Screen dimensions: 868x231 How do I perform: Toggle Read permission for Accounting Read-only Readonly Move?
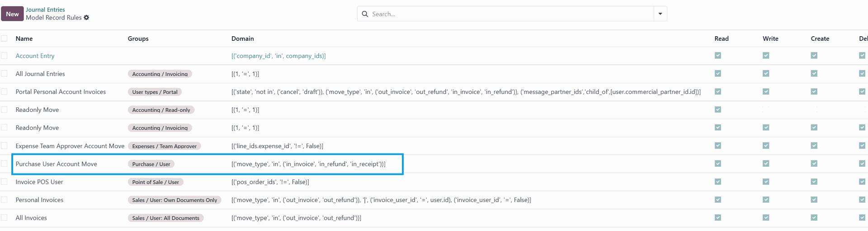click(718, 110)
